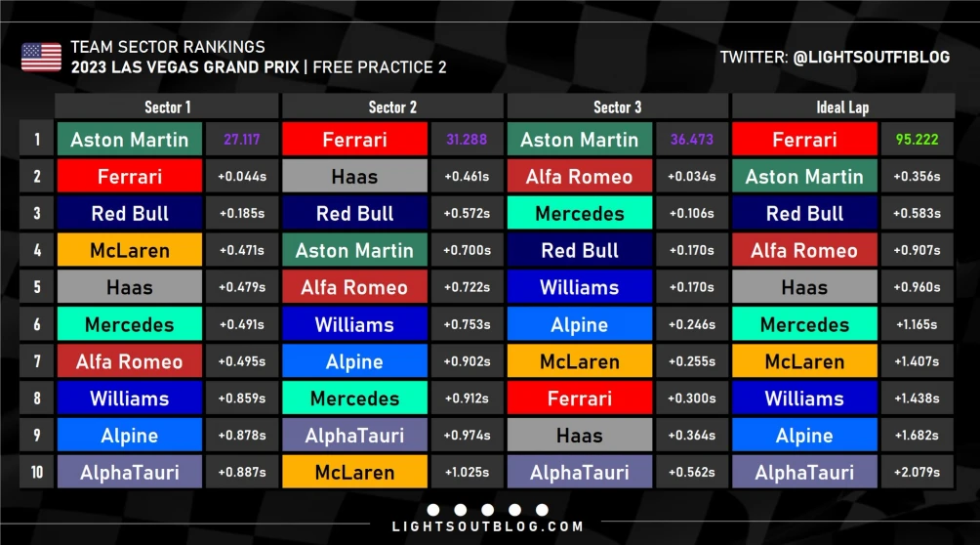This screenshot has height=545, width=980.
Task: Open the LIGHTSOUTBLOG.COM website link
Action: pos(487,526)
